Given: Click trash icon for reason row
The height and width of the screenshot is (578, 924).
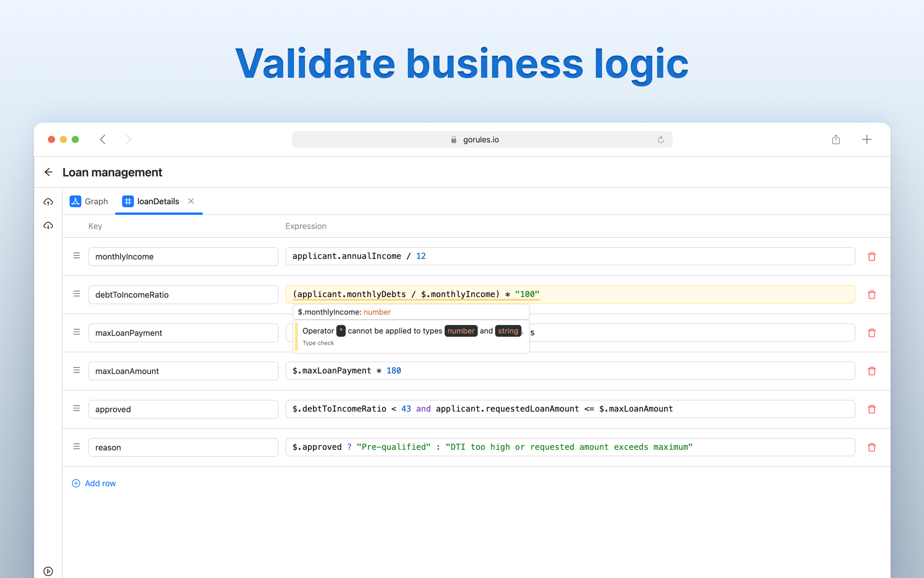Looking at the screenshot, I should coord(871,447).
